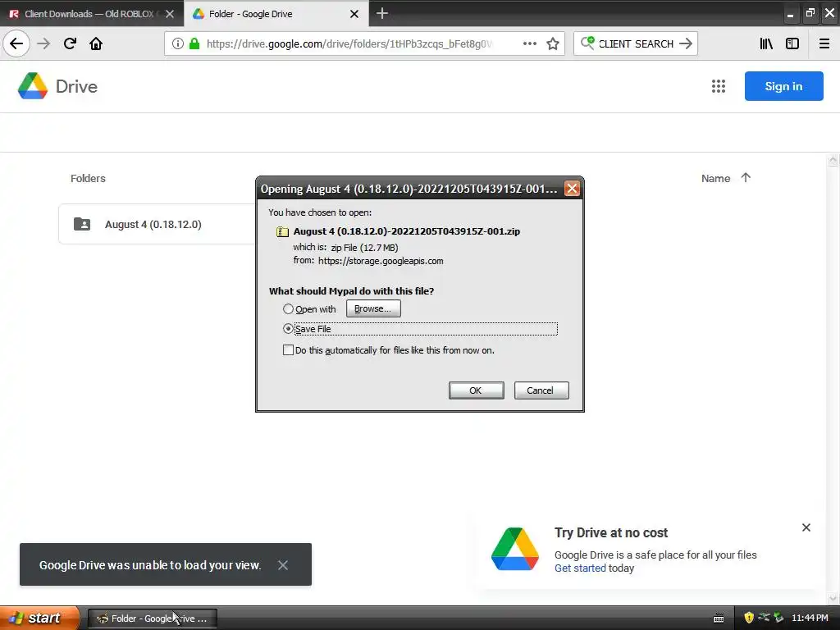Click the page scrollbar down arrow
The image size is (840, 630).
pos(833,598)
